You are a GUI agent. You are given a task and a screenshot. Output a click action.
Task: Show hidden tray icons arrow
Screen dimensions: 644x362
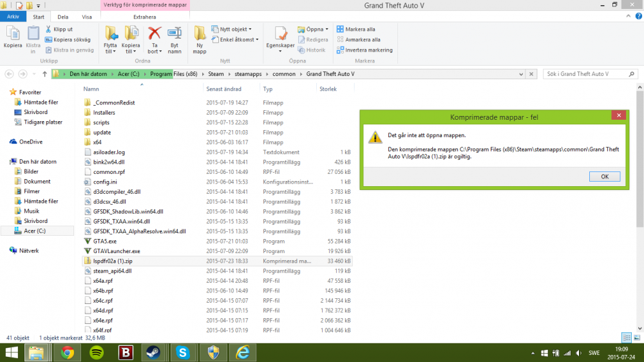click(x=533, y=353)
